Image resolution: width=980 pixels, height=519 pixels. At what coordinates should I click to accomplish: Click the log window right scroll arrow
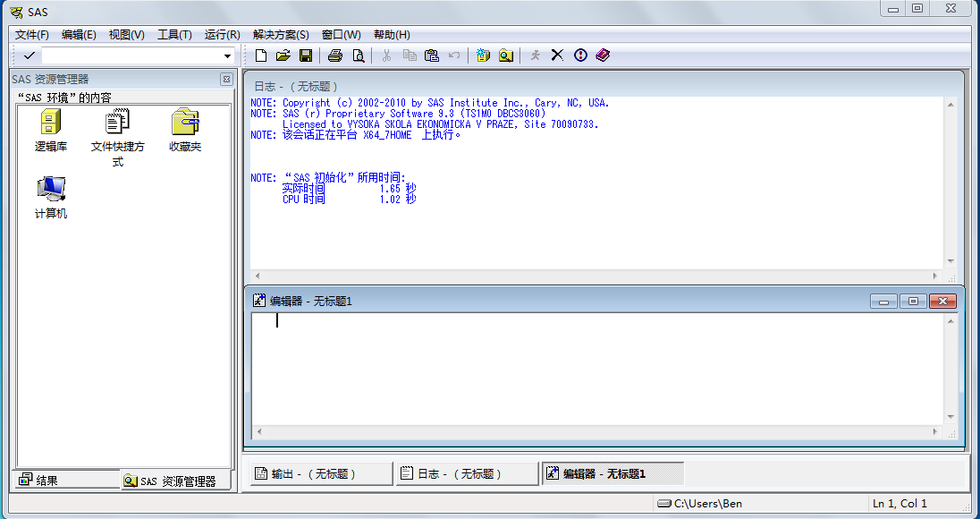click(935, 276)
